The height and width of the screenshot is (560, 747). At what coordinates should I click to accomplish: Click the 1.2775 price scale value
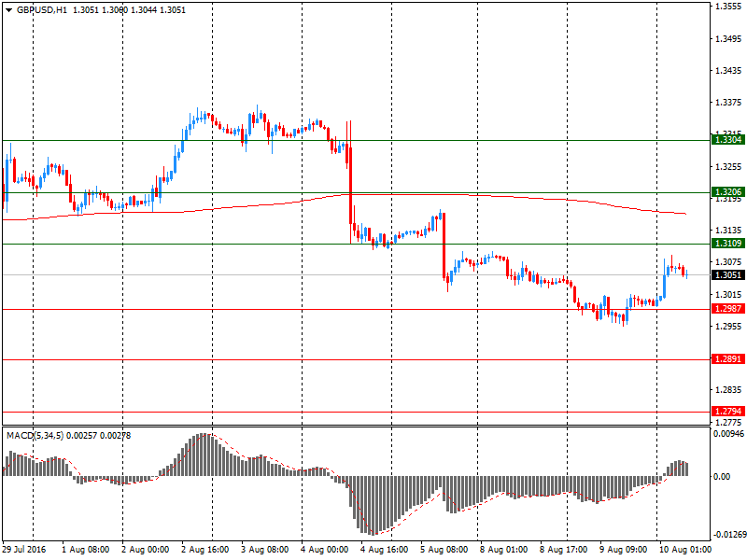pos(728,423)
